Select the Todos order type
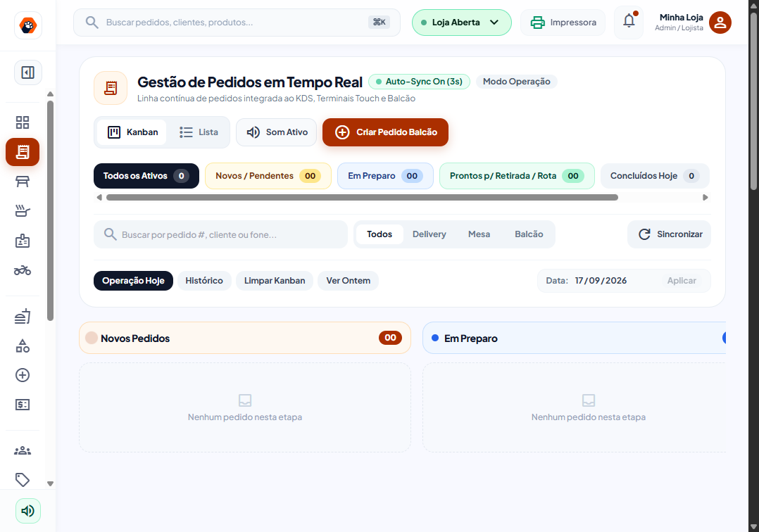Screen dimensions: 759x532 pyautogui.click(x=379, y=234)
